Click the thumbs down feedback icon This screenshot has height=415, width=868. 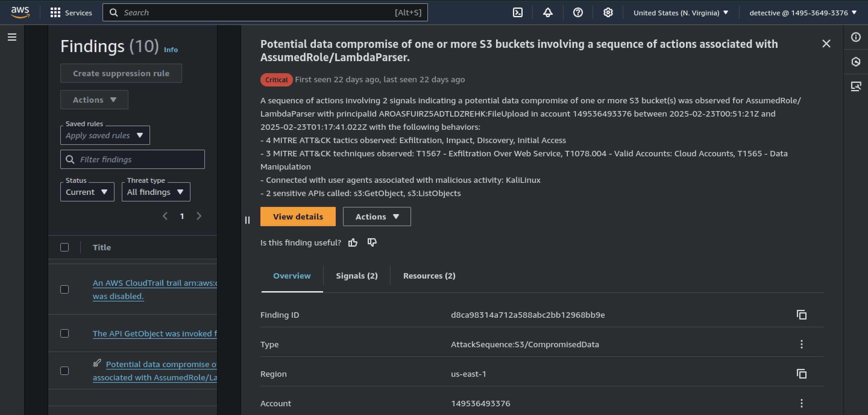coord(372,242)
